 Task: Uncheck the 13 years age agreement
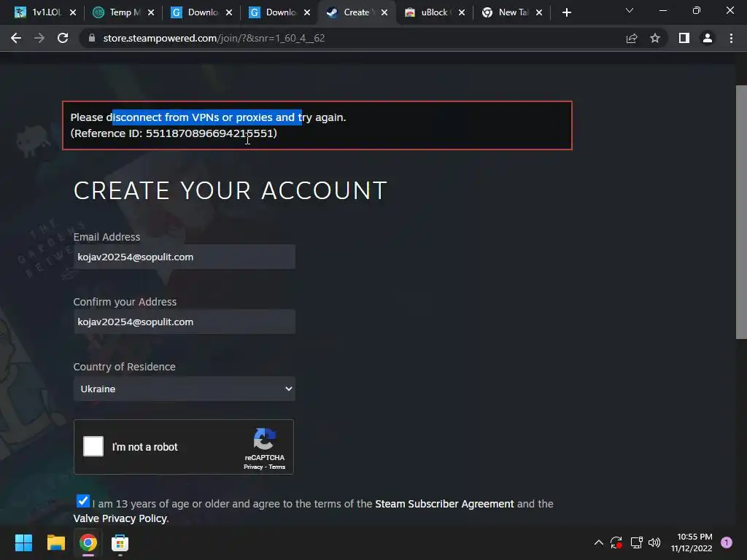(x=83, y=500)
